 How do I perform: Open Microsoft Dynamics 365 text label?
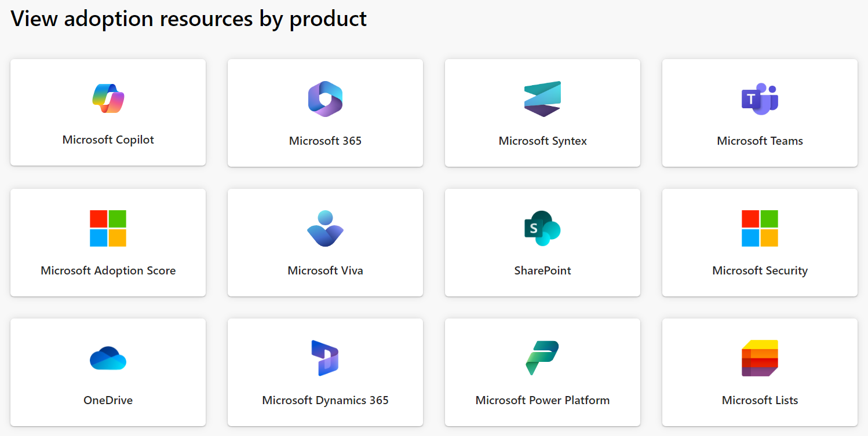pyautogui.click(x=325, y=400)
